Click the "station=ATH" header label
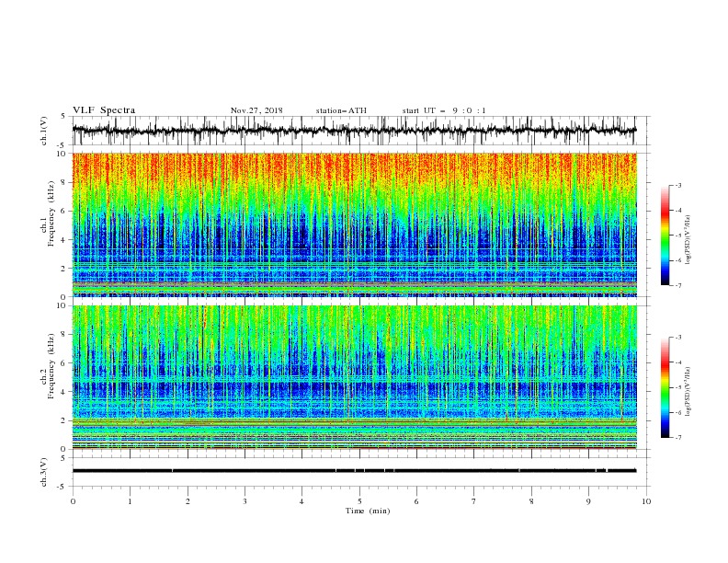This screenshot has height=563, width=728. (341, 110)
